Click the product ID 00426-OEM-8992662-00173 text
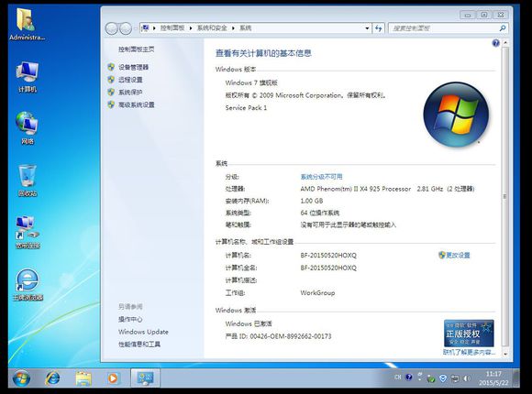532x394 pixels. [x=291, y=336]
